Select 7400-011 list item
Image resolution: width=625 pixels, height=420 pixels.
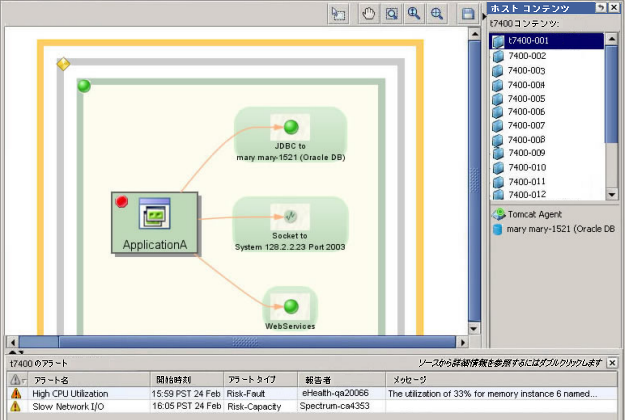point(546,182)
